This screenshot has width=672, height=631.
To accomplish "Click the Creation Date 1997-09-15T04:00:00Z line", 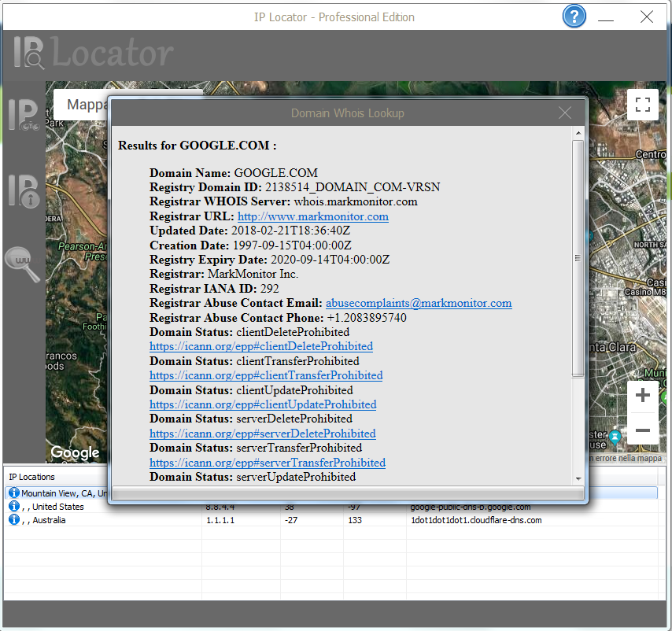I will click(250, 245).
